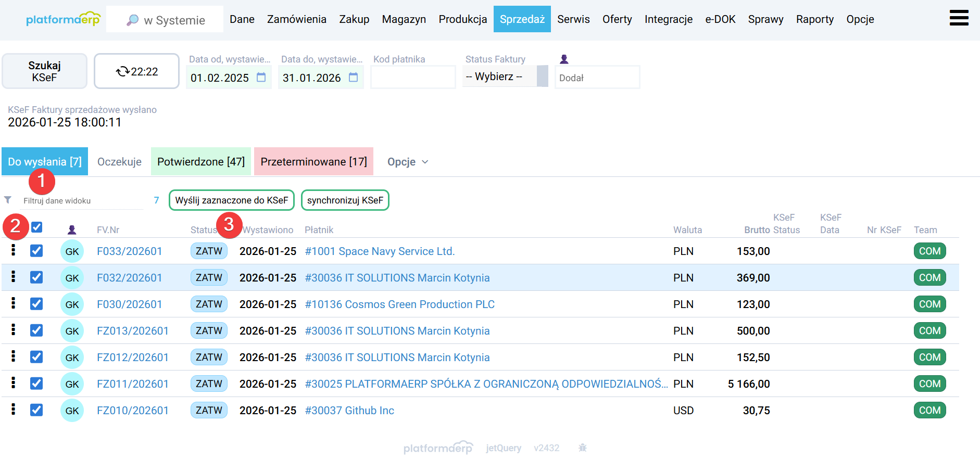Image resolution: width=980 pixels, height=460 pixels.
Task: Click the bug icon in footer
Action: pyautogui.click(x=583, y=448)
